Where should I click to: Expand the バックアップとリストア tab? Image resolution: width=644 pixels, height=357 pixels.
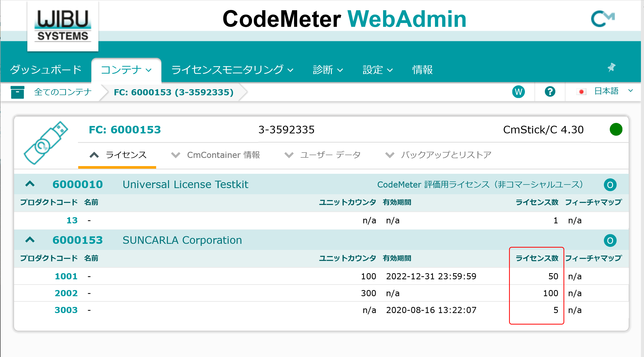pos(438,155)
